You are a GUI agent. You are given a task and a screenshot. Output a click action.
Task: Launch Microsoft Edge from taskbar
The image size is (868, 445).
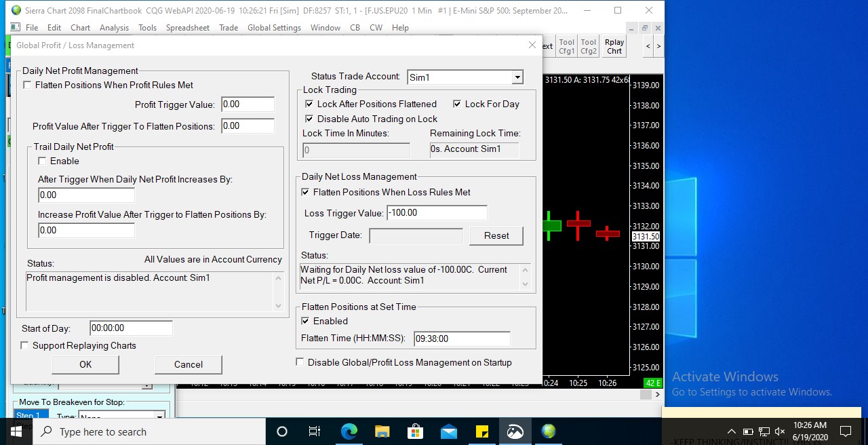click(x=349, y=431)
